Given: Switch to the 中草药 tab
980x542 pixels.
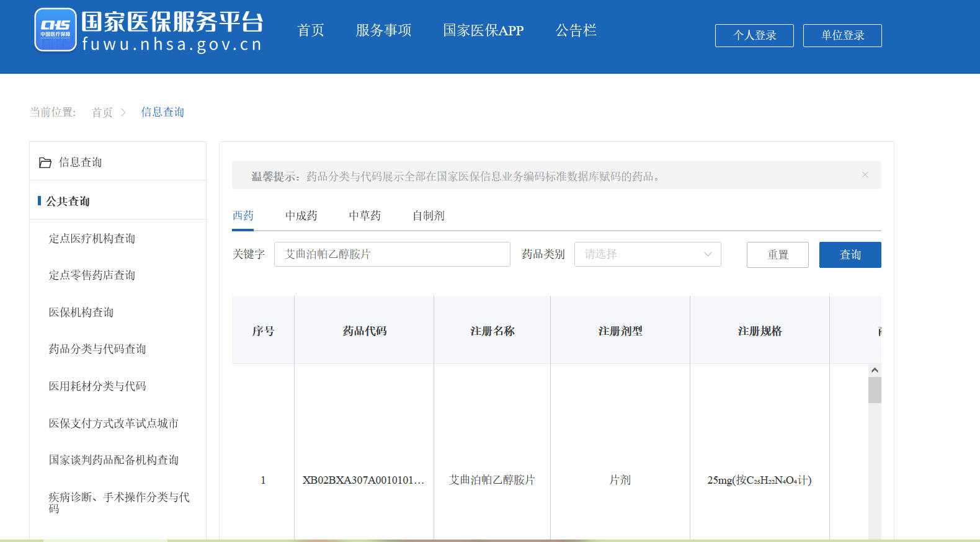Looking at the screenshot, I should pyautogui.click(x=365, y=216).
